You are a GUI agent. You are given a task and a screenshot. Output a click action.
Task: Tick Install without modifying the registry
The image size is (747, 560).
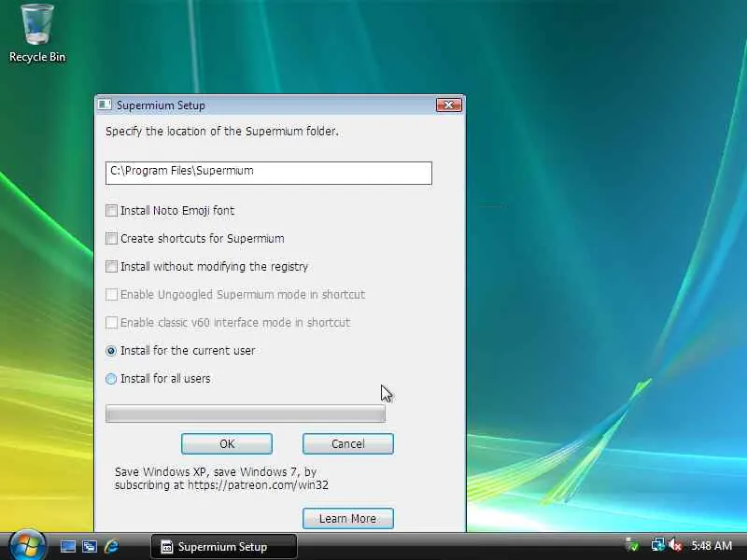[111, 267]
